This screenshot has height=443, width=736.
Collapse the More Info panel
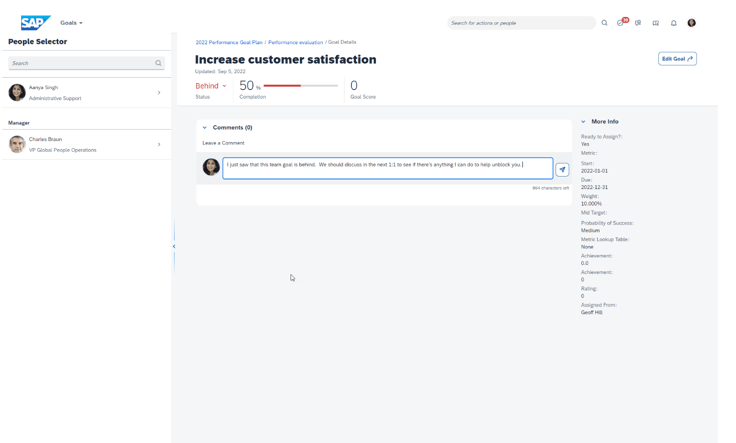pos(584,122)
